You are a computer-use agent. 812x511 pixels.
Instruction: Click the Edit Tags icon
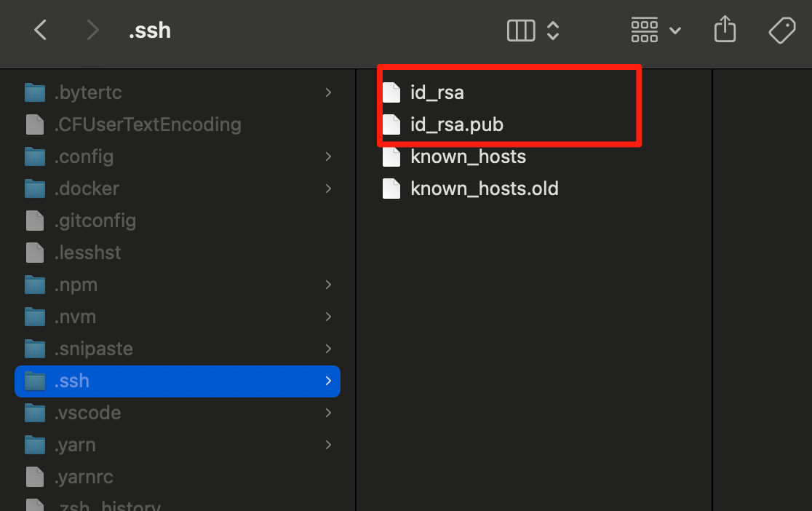point(782,31)
